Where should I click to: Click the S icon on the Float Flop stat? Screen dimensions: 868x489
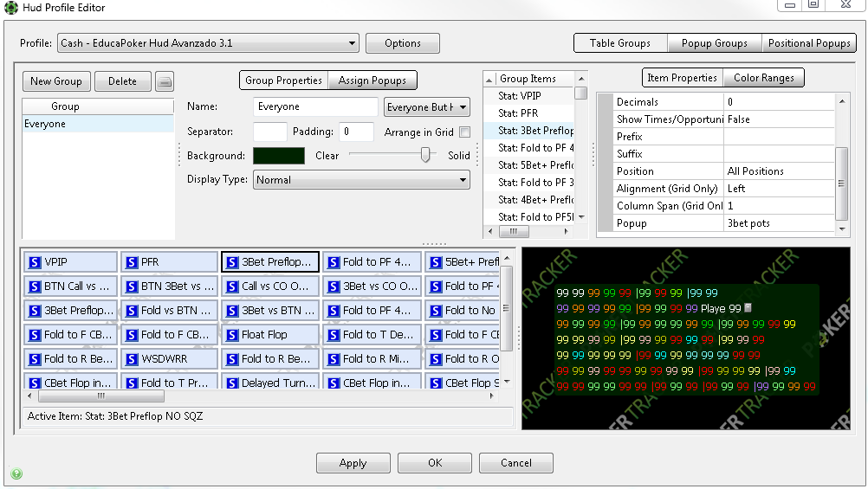tap(232, 335)
